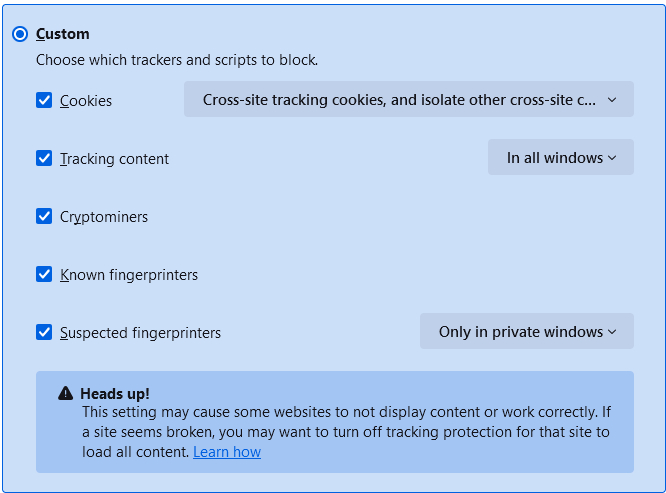This screenshot has height=493, width=666.
Task: Click the 'Heads up!' heading text
Action: click(115, 393)
